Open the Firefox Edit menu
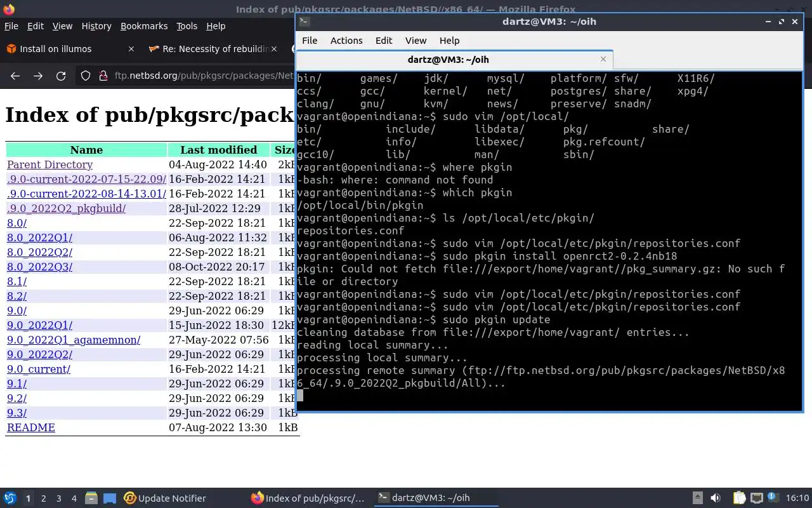This screenshot has width=812, height=508. click(36, 26)
